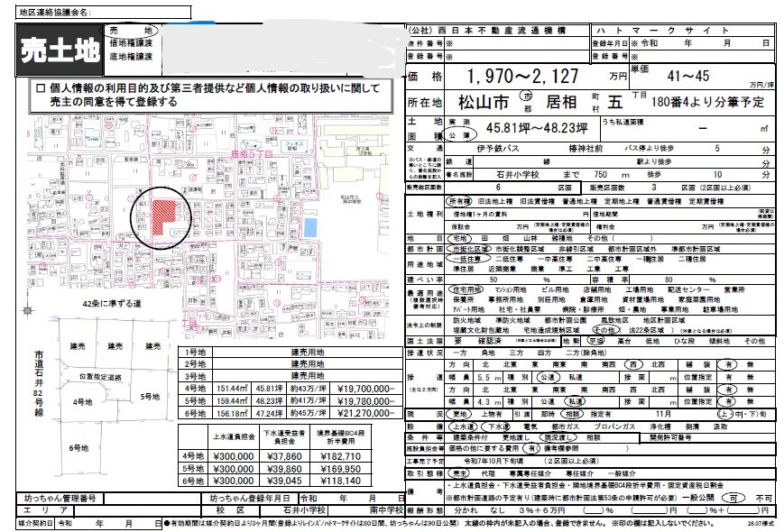Select the 底地権譲渡 option

[x=131, y=57]
